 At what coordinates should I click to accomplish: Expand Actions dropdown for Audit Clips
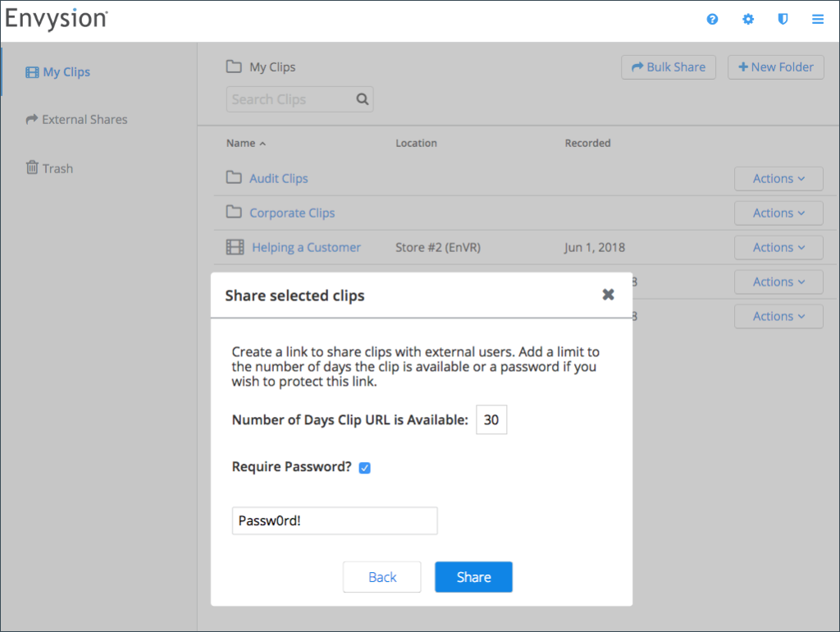coord(778,179)
